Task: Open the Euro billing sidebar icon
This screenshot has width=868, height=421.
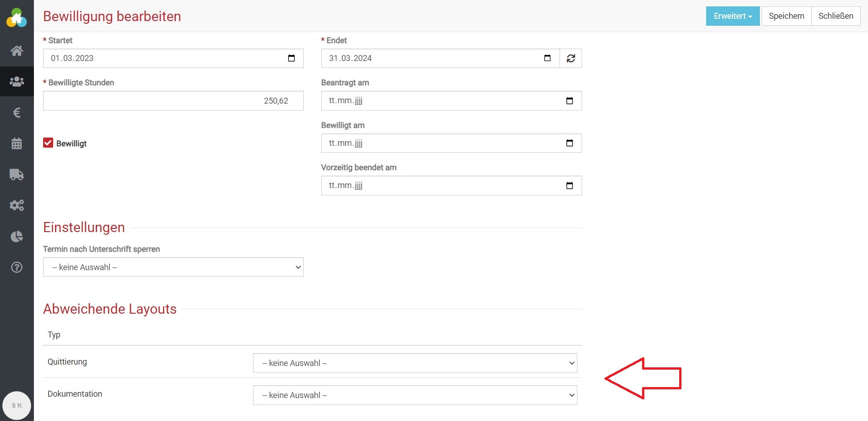Action: [16, 112]
